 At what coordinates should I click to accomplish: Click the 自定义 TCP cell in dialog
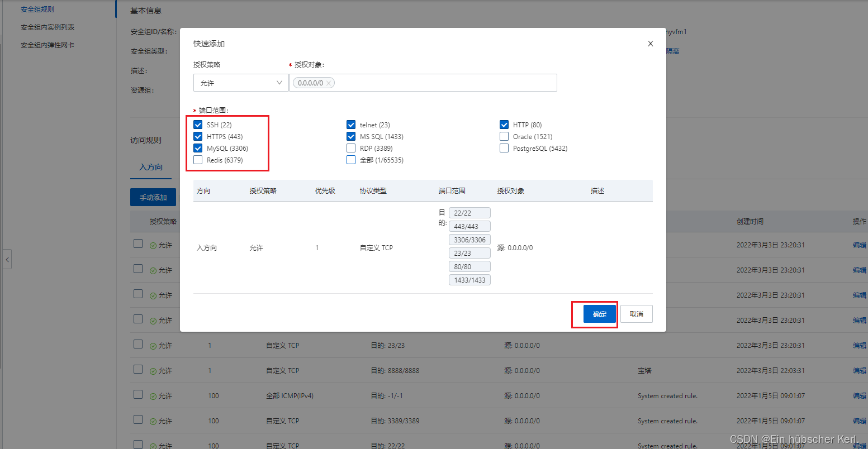click(376, 248)
